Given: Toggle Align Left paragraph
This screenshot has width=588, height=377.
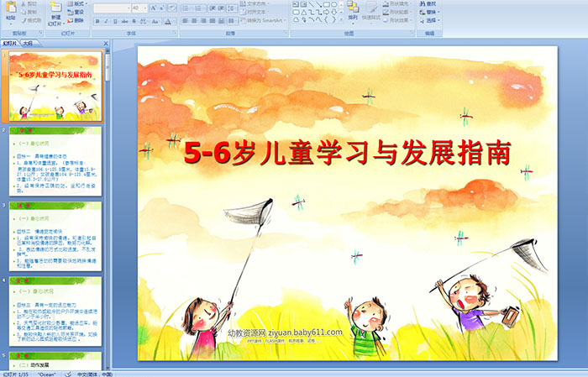Looking at the screenshot, I should [186, 21].
